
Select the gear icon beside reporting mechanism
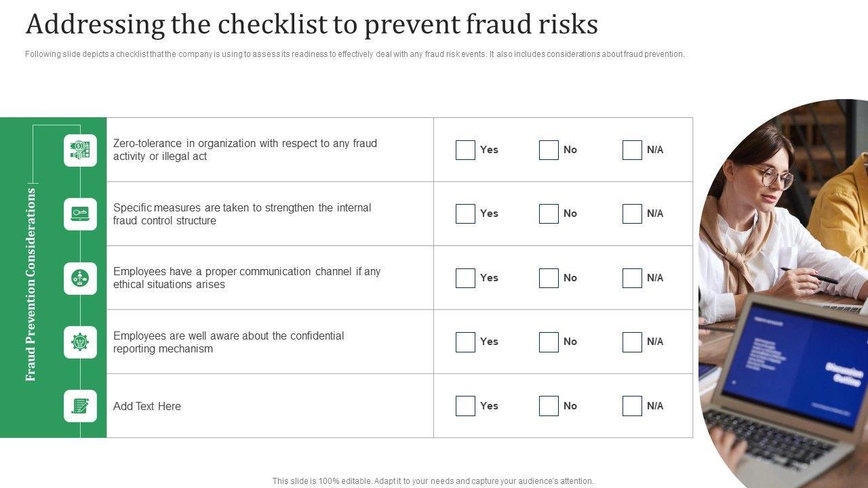[81, 342]
